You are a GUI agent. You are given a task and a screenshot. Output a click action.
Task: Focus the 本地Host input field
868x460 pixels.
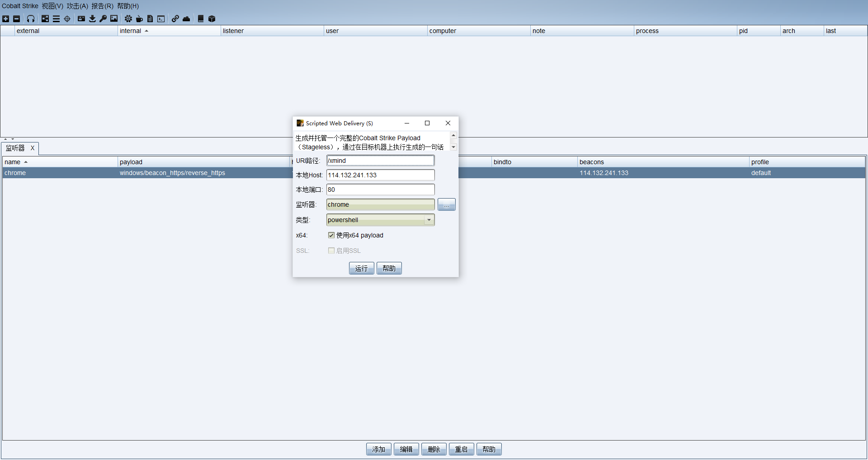coord(381,175)
